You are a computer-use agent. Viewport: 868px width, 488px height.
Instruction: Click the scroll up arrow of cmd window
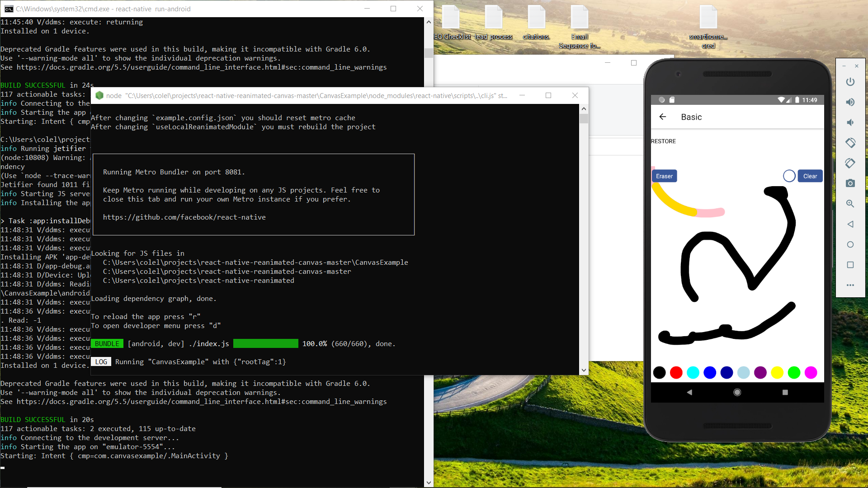[429, 22]
